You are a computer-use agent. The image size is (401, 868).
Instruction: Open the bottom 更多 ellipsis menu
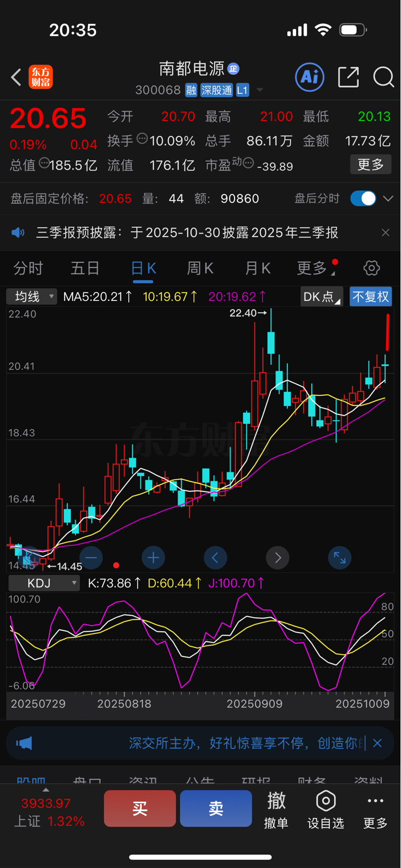[375, 810]
